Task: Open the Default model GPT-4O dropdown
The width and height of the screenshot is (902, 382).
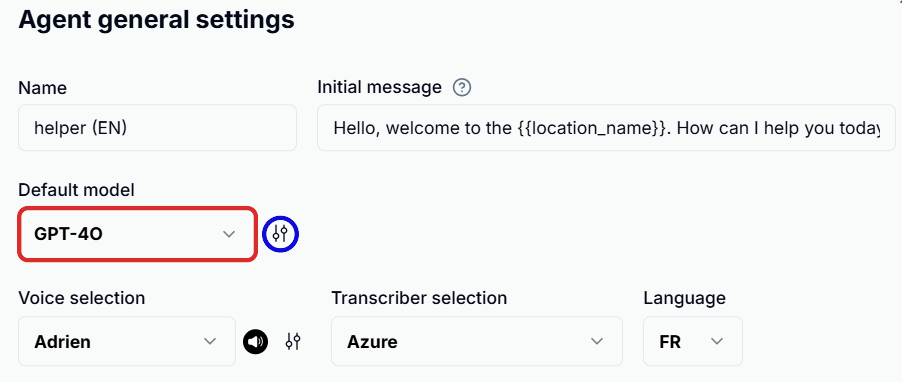Action: click(137, 234)
